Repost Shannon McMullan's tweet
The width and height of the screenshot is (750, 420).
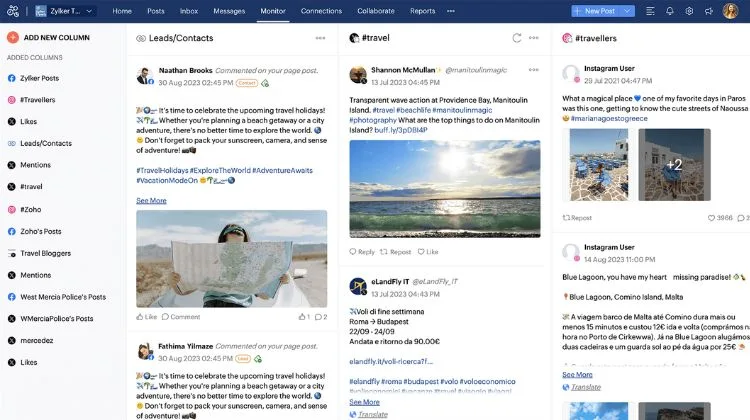[x=396, y=252]
